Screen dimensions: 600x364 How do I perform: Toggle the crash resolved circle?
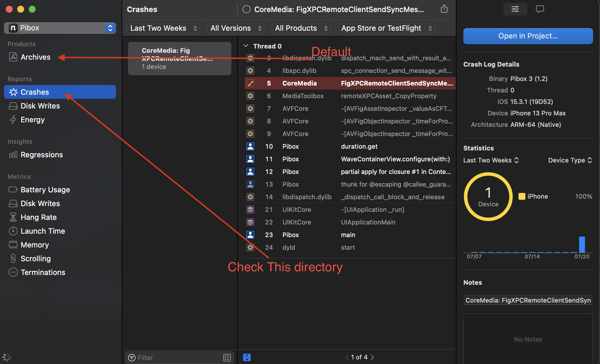point(246,9)
